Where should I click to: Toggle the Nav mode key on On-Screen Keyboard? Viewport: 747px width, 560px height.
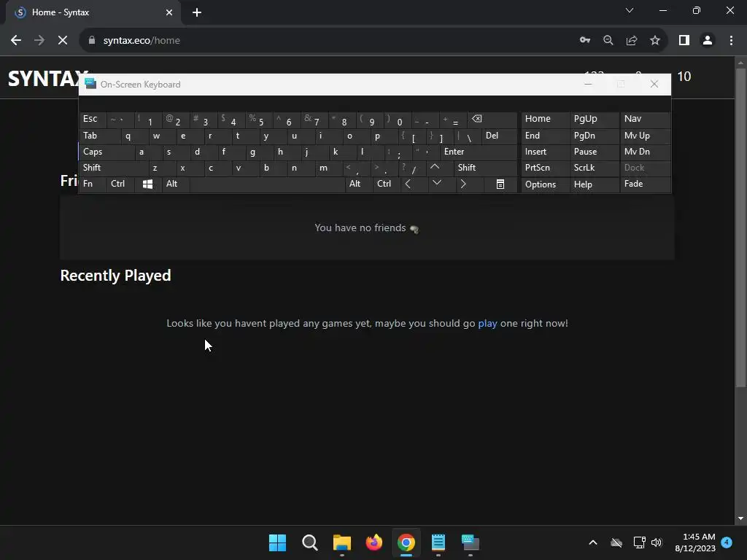point(645,119)
